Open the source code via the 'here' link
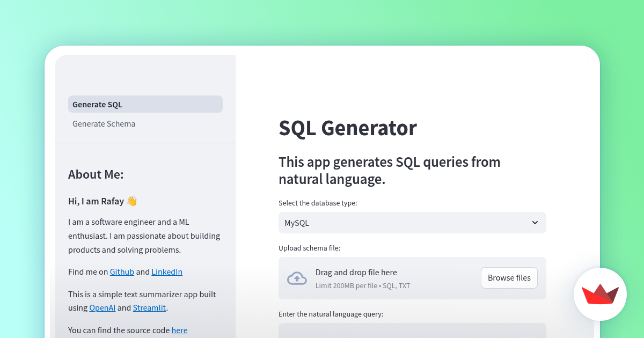 tap(179, 330)
